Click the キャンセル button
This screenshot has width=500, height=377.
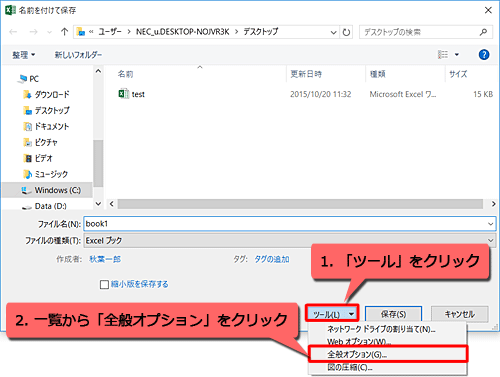(x=460, y=314)
